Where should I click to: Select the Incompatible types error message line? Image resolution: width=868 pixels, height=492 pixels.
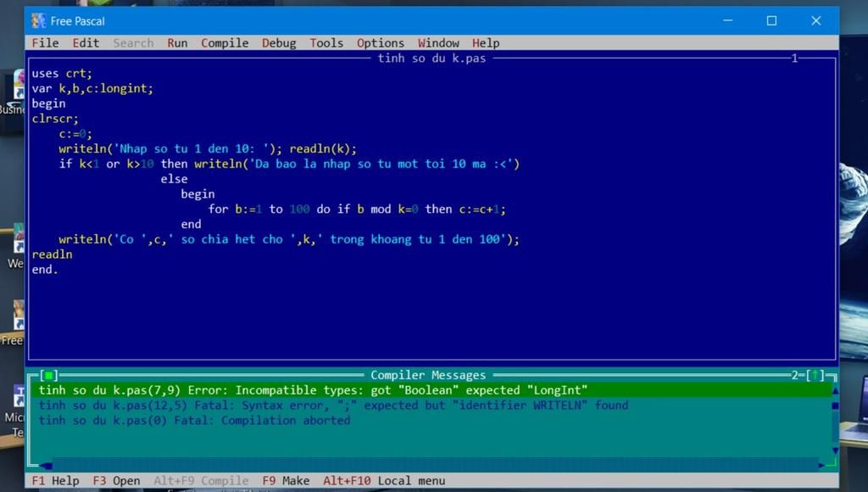(431, 390)
